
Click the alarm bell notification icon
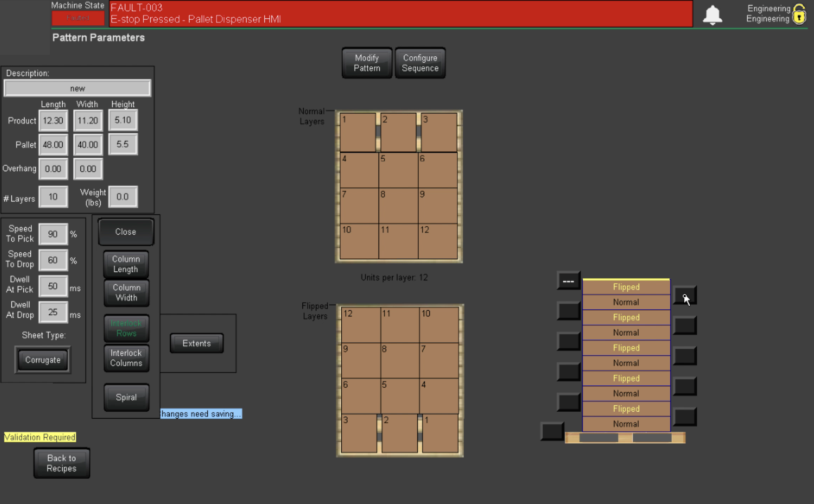pyautogui.click(x=712, y=15)
